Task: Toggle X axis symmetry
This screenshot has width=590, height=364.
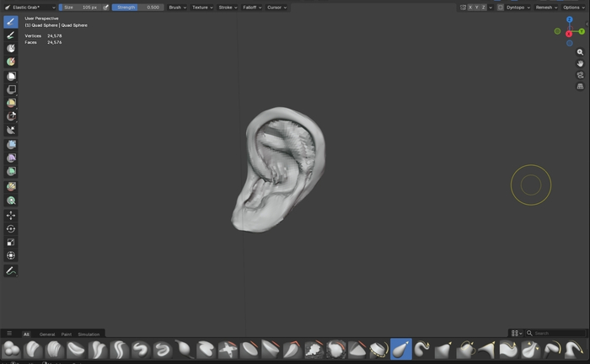Action: point(470,7)
